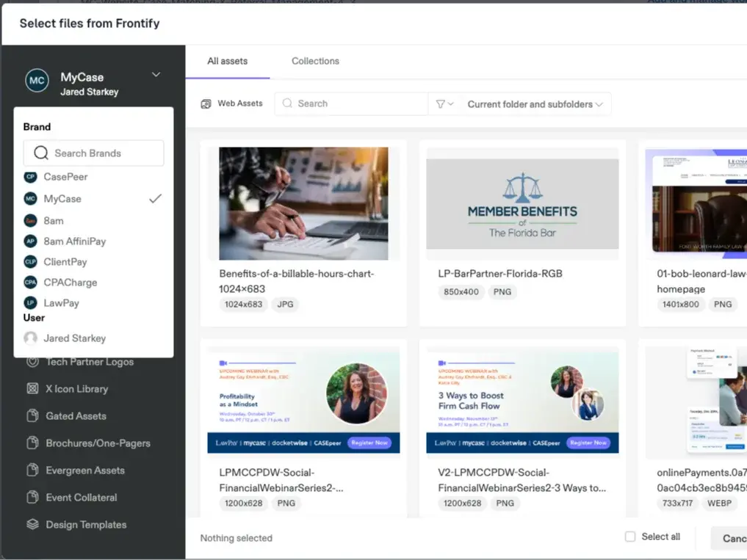Select the 8am brand icon
The width and height of the screenshot is (747, 560).
pos(30,220)
